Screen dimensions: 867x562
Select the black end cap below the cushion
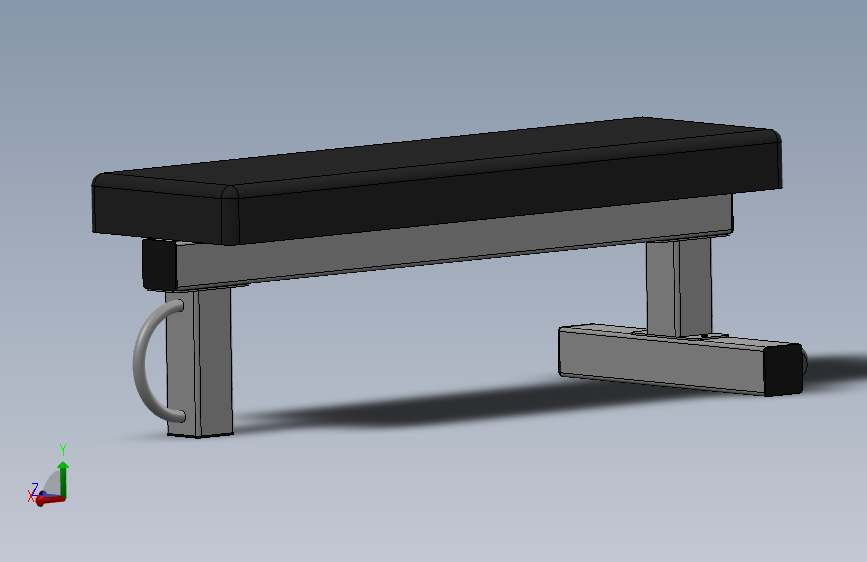tap(159, 264)
